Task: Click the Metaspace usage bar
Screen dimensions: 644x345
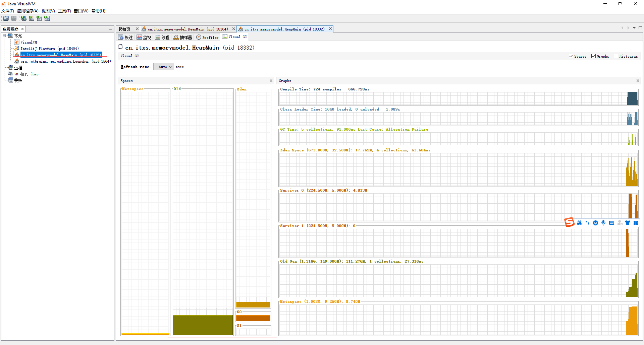Action: pos(145,334)
